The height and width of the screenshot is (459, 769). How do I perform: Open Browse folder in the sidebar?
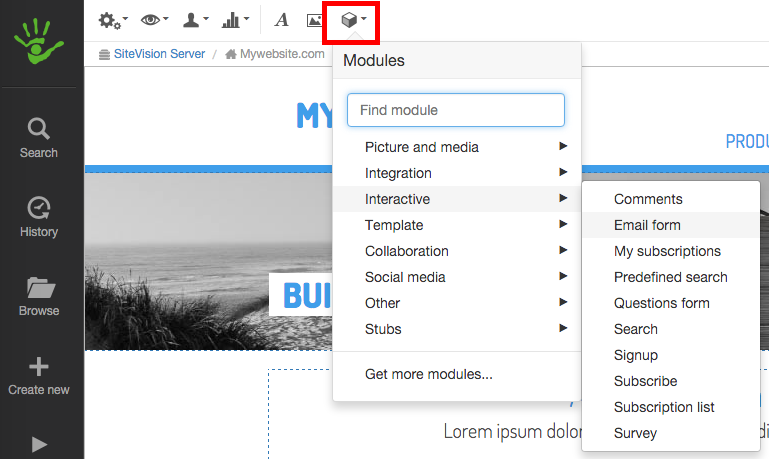(39, 296)
